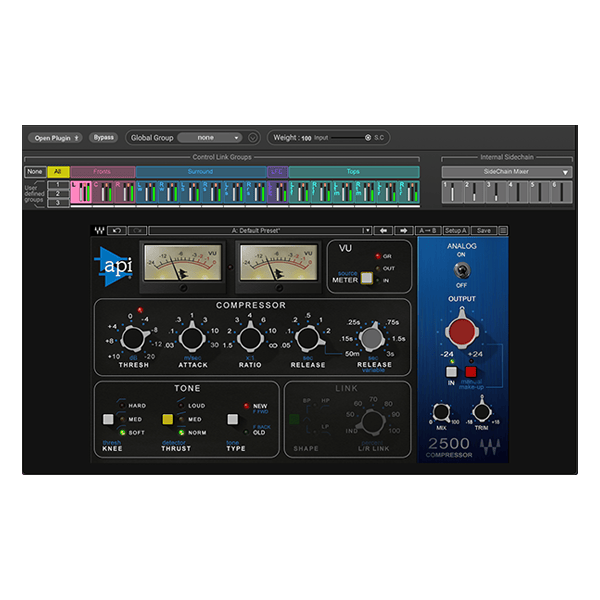
Task: Flip the ANALOG on/off toggle switch
Action: click(462, 271)
